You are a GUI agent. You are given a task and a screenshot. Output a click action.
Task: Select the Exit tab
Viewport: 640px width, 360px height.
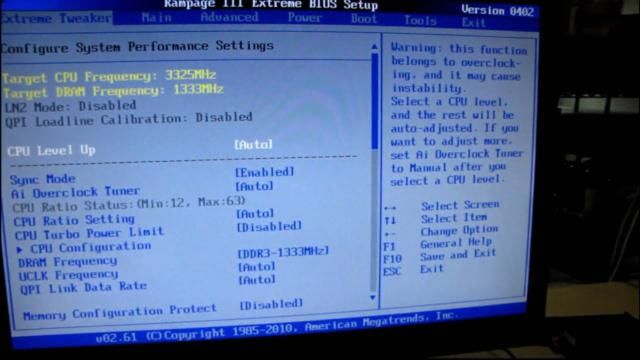tap(473, 22)
